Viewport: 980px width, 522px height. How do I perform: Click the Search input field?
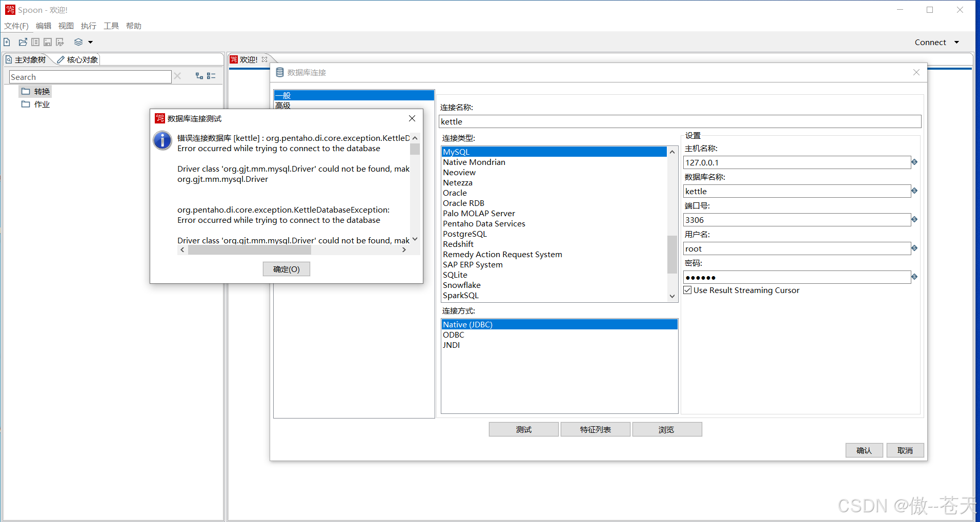coord(90,77)
